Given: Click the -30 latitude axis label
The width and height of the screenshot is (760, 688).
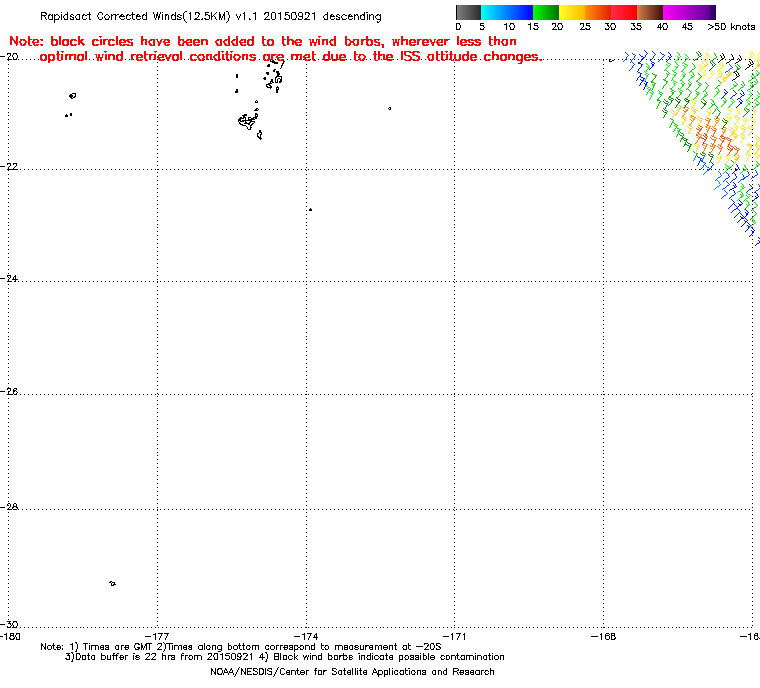Looking at the screenshot, I should [9, 624].
